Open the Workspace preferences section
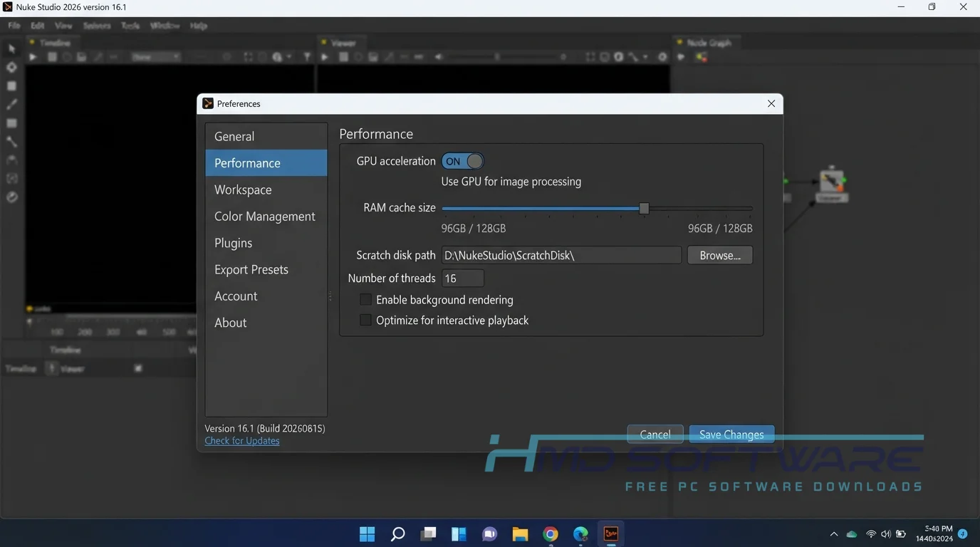The width and height of the screenshot is (980, 547). tap(266, 189)
